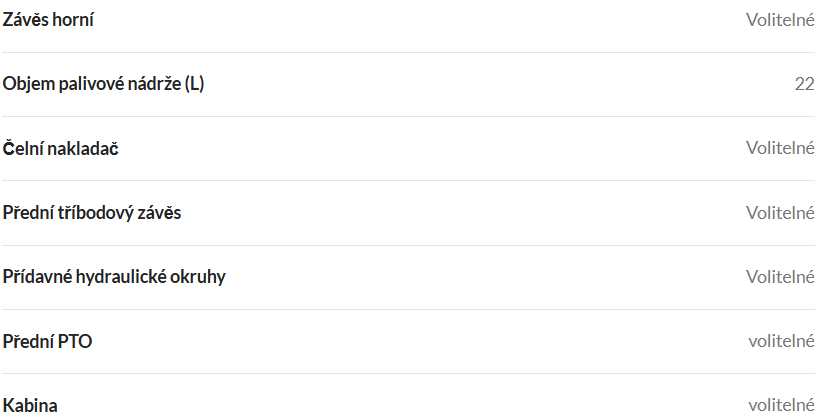Select the fuel tank value 22
The height and width of the screenshot is (419, 818).
pyautogui.click(x=804, y=84)
